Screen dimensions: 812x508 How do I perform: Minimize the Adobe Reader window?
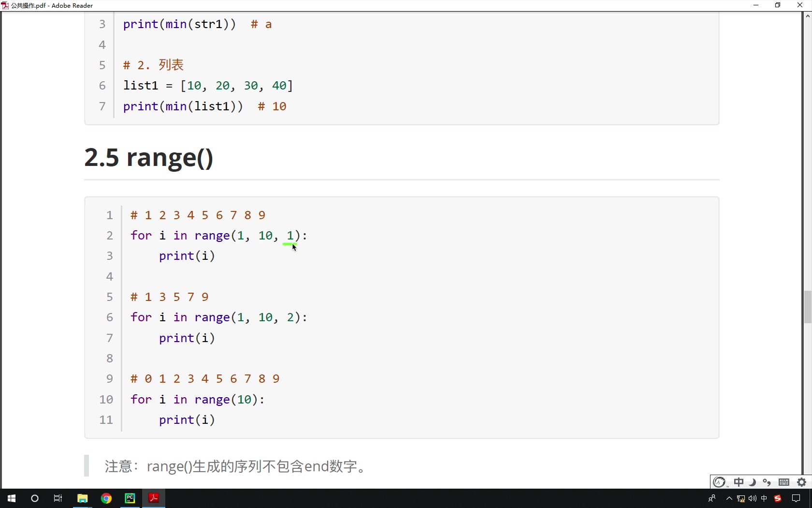[x=756, y=5]
